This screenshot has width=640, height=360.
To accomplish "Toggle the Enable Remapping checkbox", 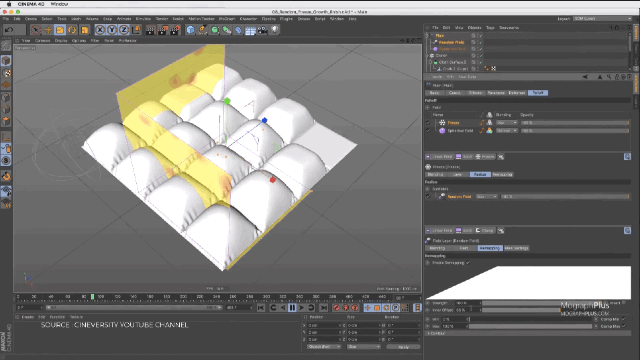I will tap(468, 263).
